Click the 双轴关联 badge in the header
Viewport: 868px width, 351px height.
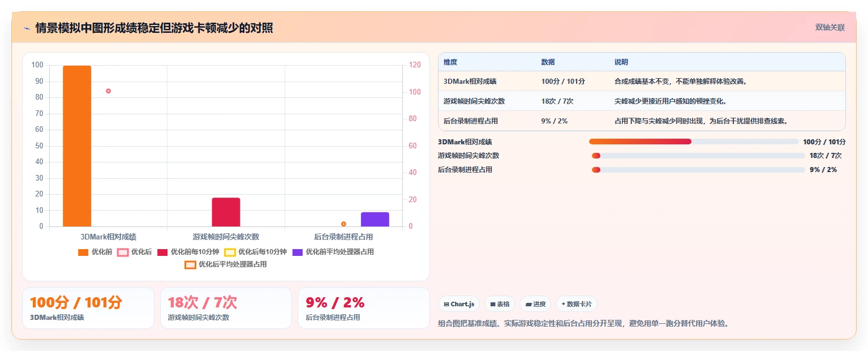click(830, 28)
